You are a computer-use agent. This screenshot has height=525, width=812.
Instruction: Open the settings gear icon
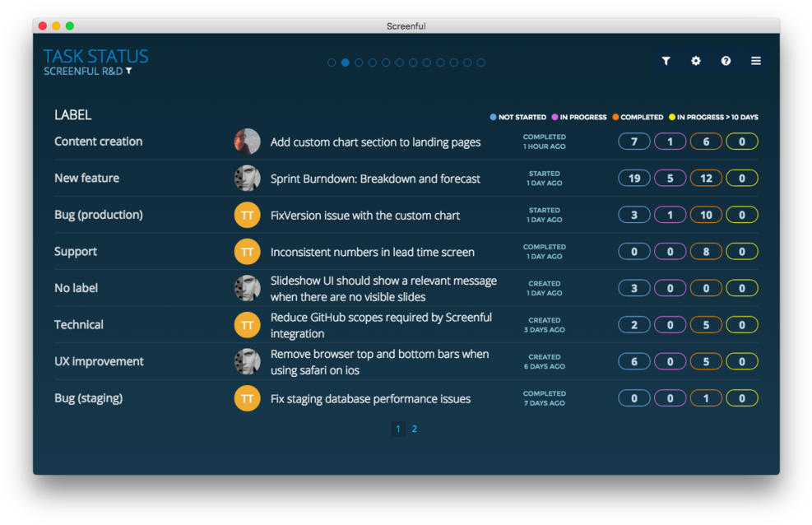695,61
